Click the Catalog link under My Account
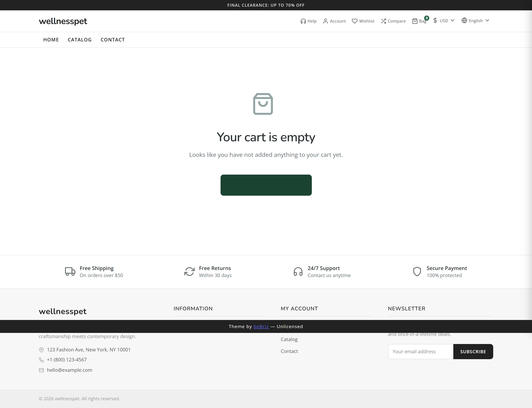Image resolution: width=532 pixels, height=408 pixels. pyautogui.click(x=289, y=339)
